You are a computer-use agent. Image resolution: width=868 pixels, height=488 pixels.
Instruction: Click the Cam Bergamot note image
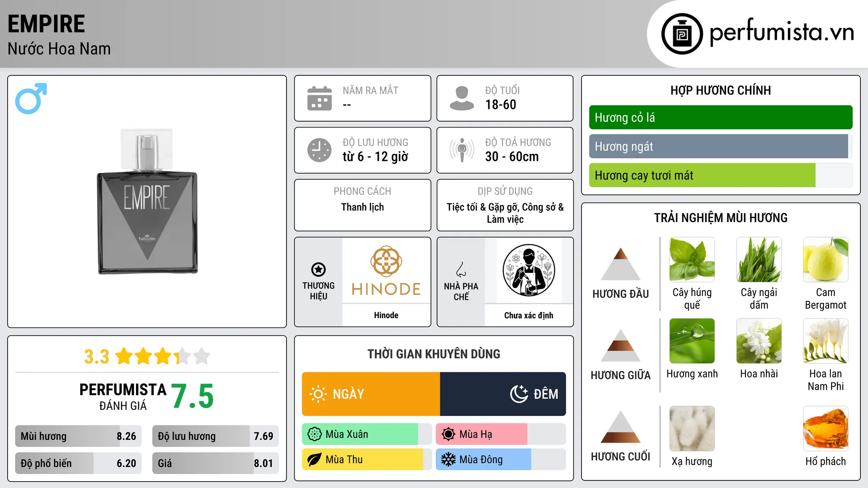point(826,260)
